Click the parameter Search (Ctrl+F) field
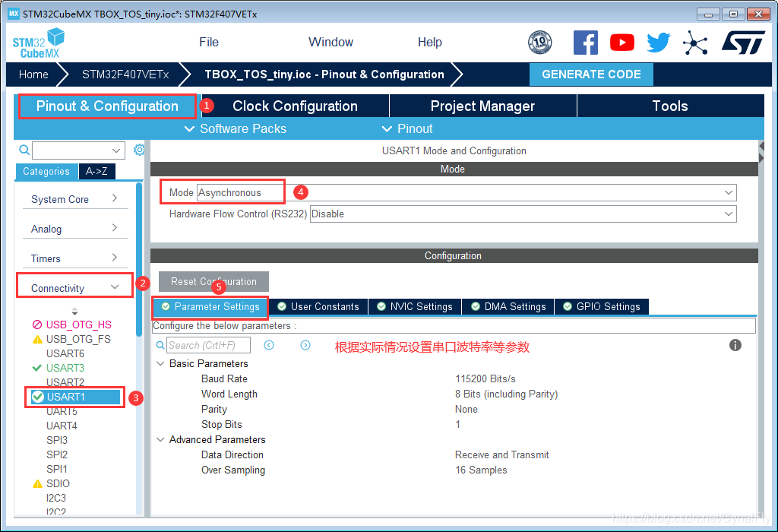This screenshot has height=532, width=778. point(208,345)
